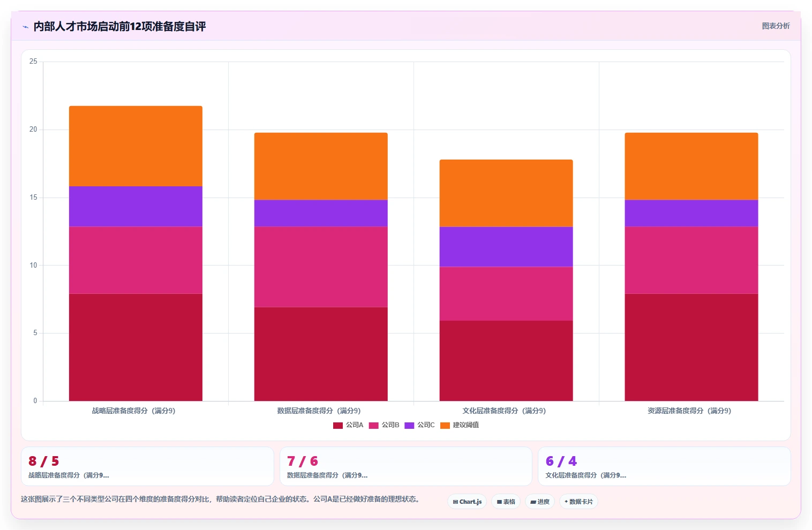Screen dimensions: 812x530
Task: Click the Chart.js tag pill
Action: coord(467,502)
